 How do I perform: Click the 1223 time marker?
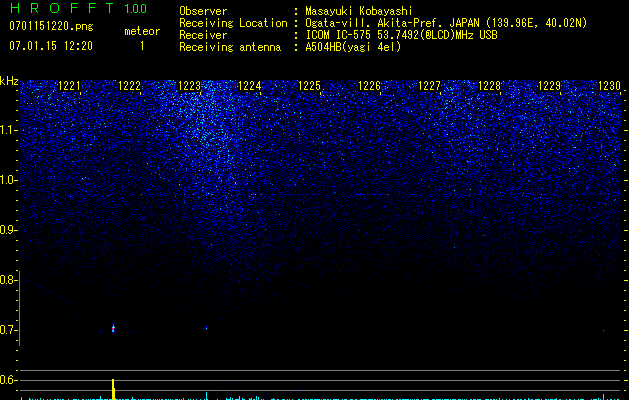(x=189, y=86)
